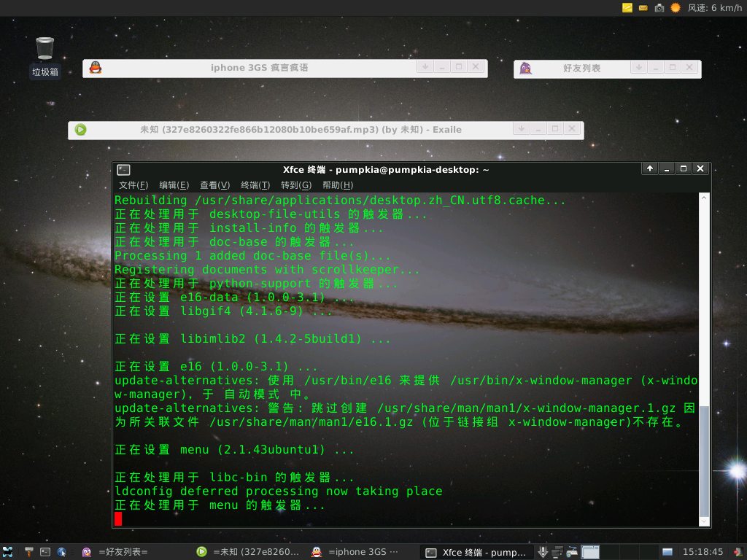This screenshot has height=560, width=747.
Task: Open the mail envelope icon in top panel
Action: [x=643, y=7]
